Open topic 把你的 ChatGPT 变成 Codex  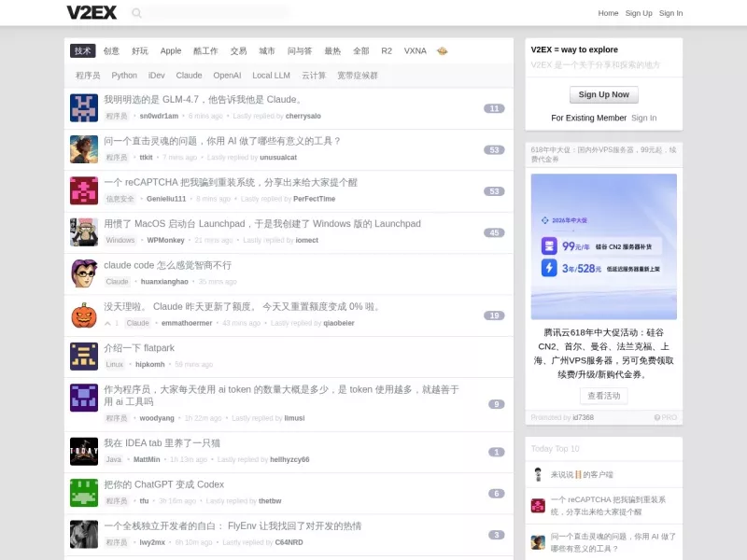(164, 484)
